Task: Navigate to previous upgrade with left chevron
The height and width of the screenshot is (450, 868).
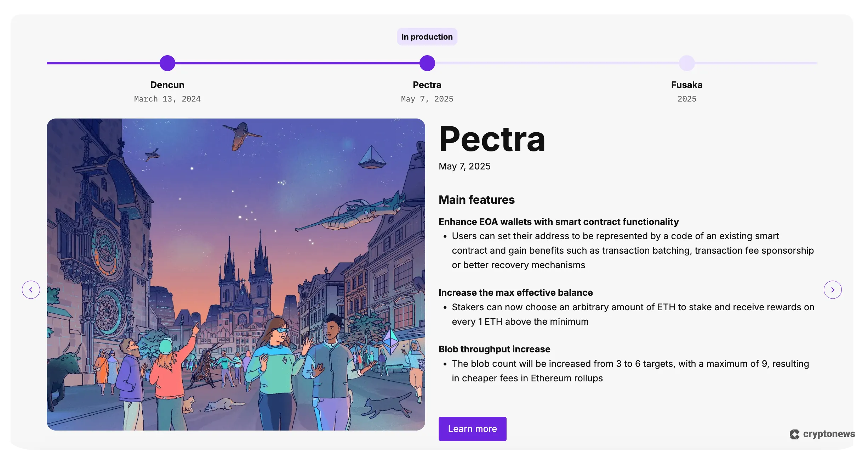Action: click(31, 289)
